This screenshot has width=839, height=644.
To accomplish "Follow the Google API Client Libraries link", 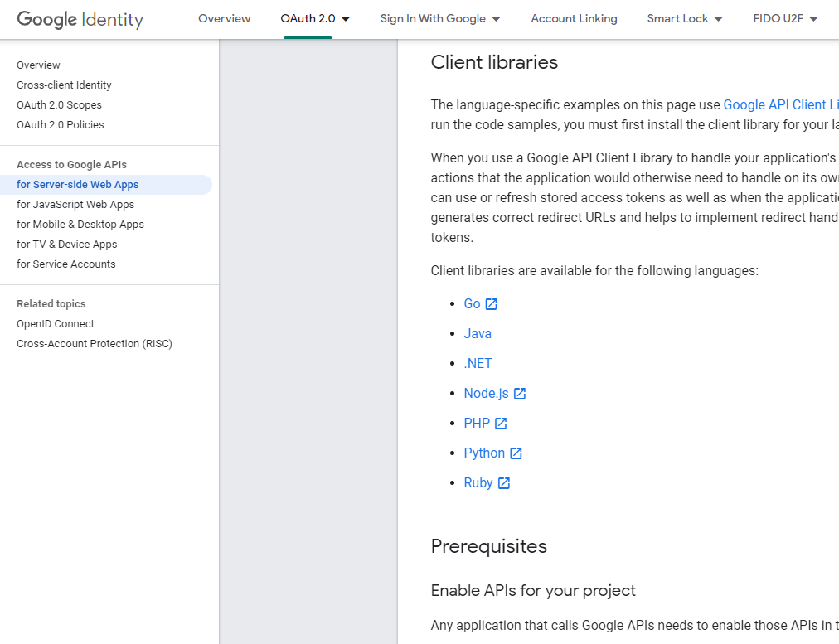I will coord(781,104).
